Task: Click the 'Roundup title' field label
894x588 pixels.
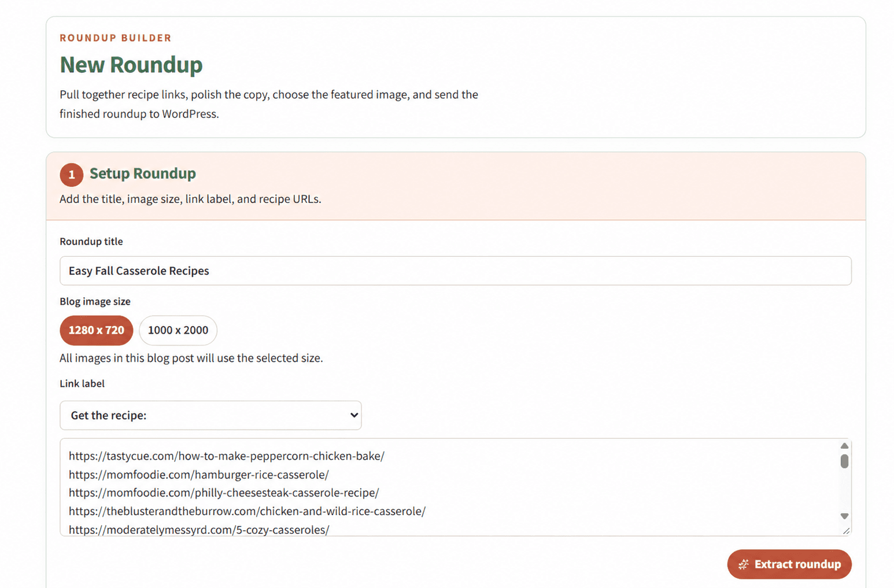Action: pos(91,241)
